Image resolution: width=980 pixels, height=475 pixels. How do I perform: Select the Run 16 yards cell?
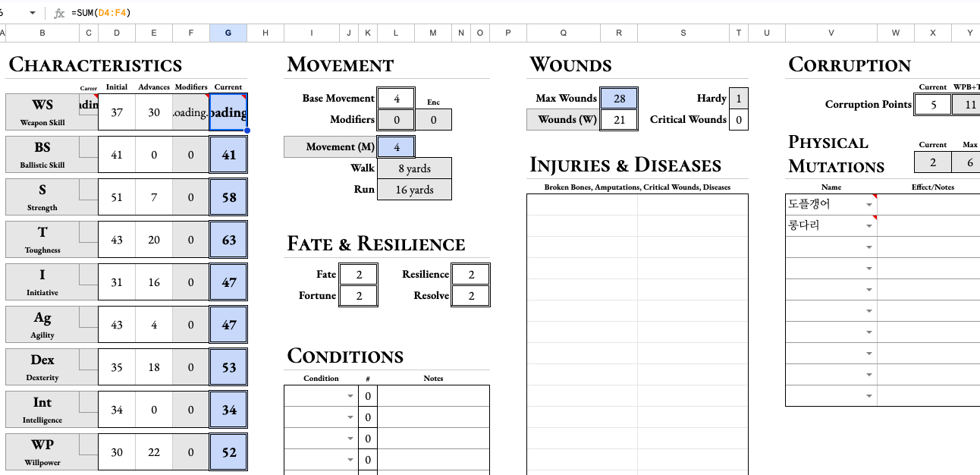tap(414, 190)
